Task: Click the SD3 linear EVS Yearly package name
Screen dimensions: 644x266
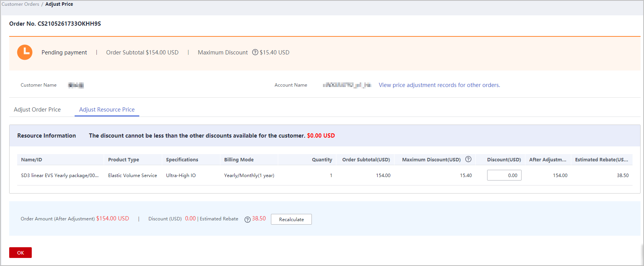Action: coord(60,175)
